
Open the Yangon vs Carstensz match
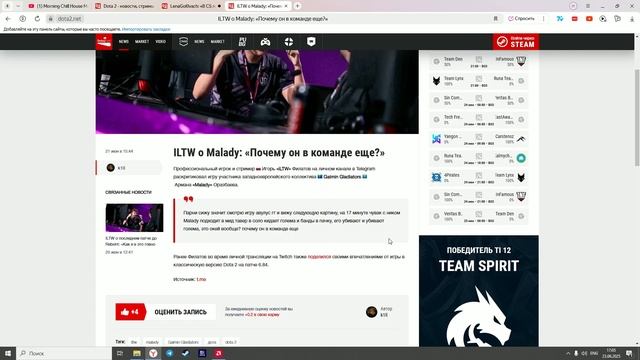(478, 139)
